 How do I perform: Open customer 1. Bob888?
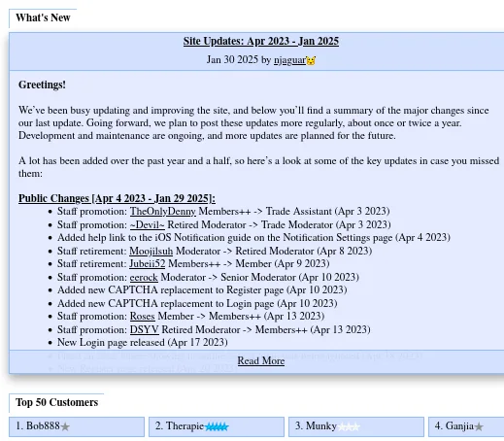click(x=77, y=426)
